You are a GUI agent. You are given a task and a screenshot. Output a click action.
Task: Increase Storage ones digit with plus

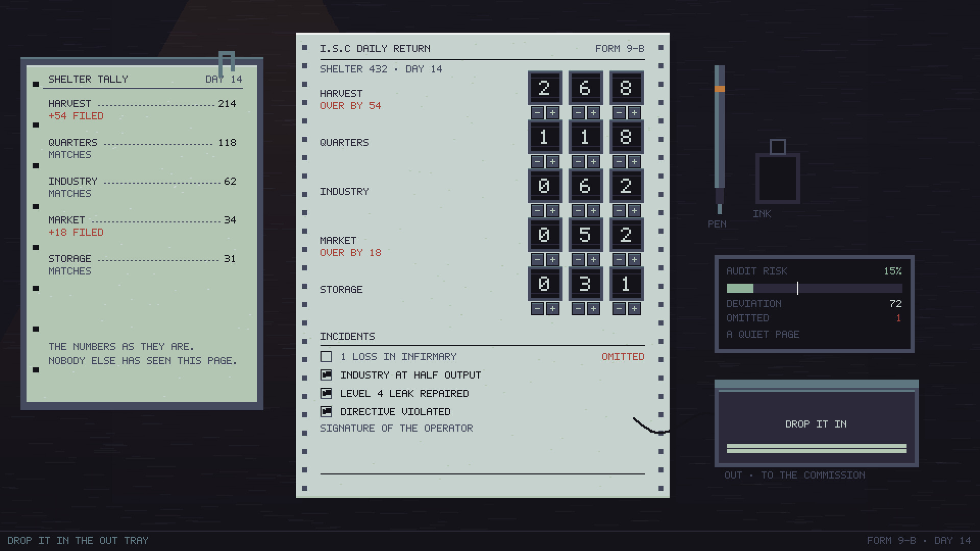634,309
